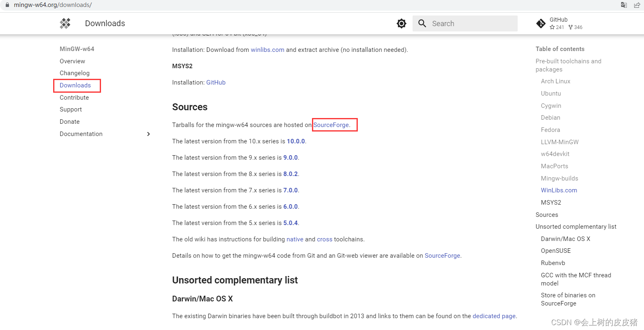This screenshot has height=330, width=644.
Task: Jump to Store of binaries on SourceForge
Action: [568, 299]
